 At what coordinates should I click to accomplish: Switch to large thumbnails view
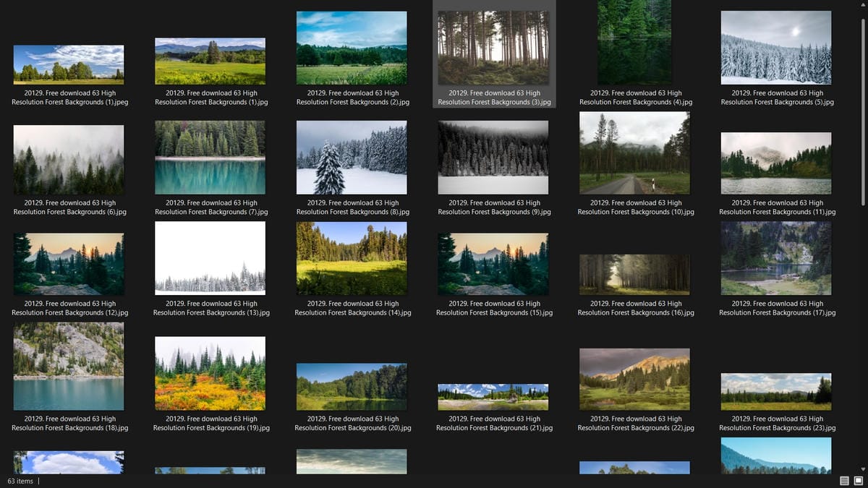coord(859,481)
